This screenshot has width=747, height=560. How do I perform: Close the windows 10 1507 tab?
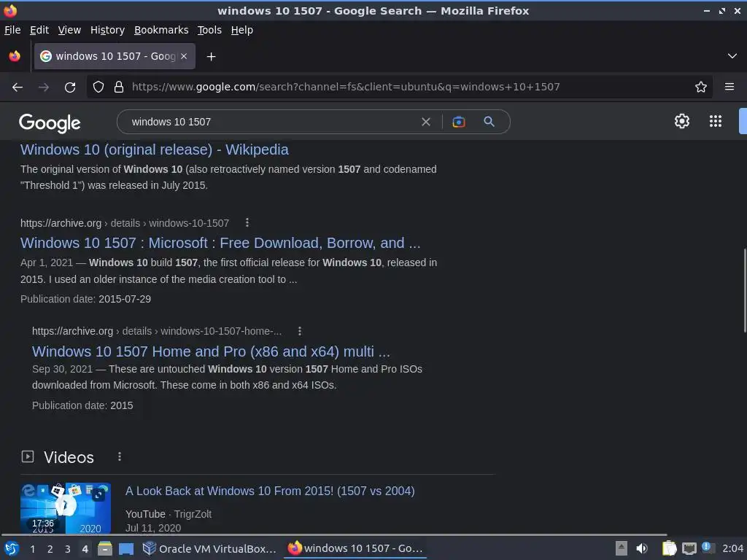pos(184,56)
